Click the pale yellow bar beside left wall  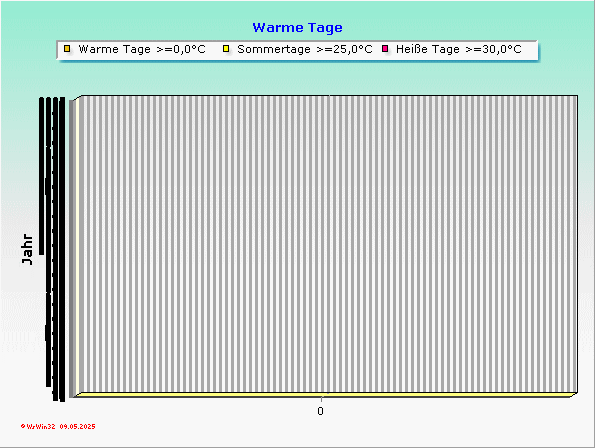78,247
